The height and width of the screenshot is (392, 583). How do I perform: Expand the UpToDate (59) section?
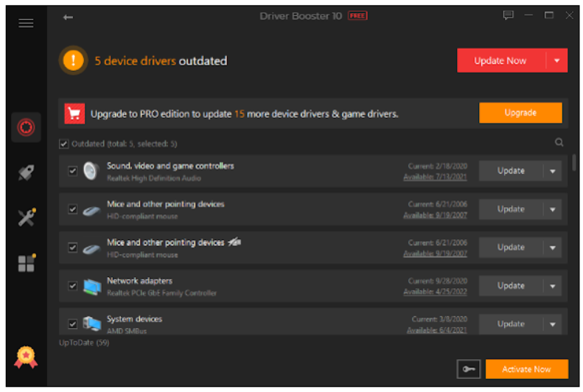[x=84, y=343]
